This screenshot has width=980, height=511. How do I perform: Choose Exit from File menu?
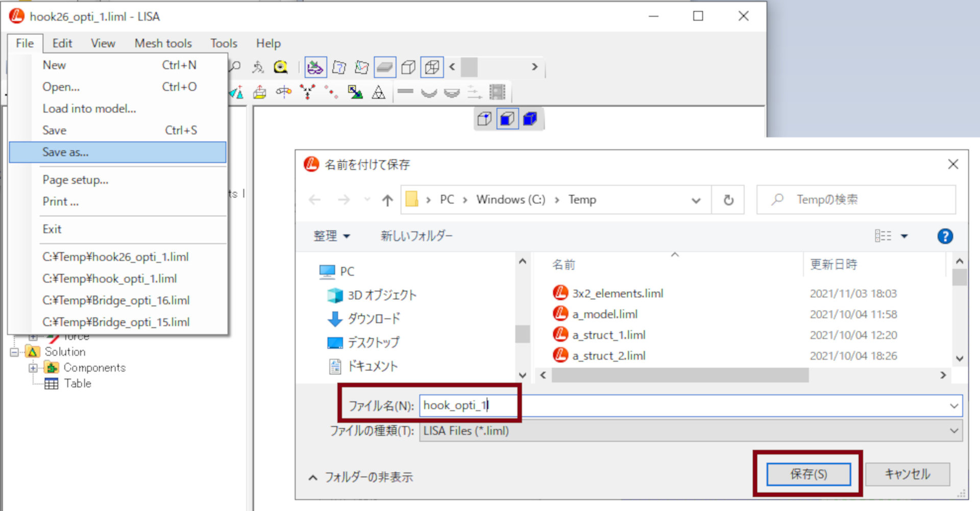118,229
